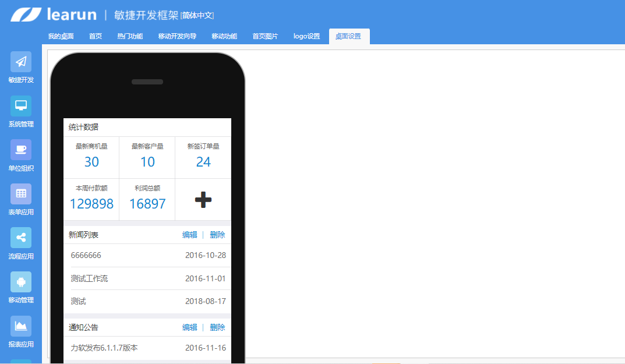Select the 最新商机量 statistic tile
The image size is (625, 364).
(91, 157)
